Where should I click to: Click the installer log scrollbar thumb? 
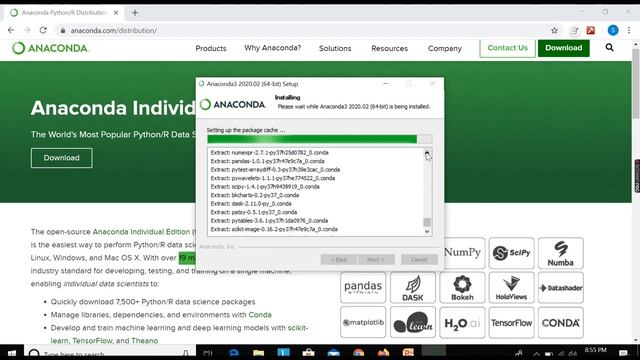tap(427, 222)
